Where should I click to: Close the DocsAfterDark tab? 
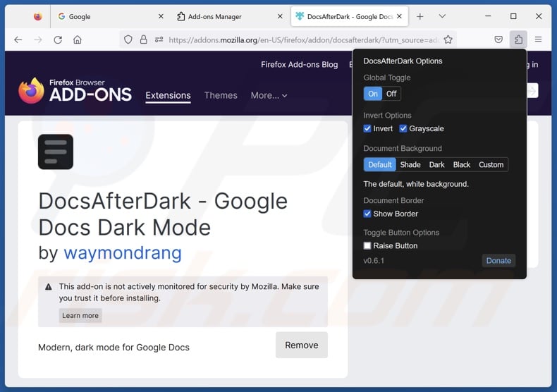[x=399, y=16]
